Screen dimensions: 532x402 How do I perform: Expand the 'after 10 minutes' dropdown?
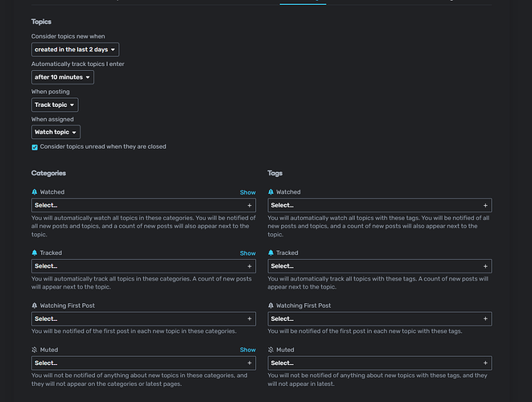tap(62, 77)
